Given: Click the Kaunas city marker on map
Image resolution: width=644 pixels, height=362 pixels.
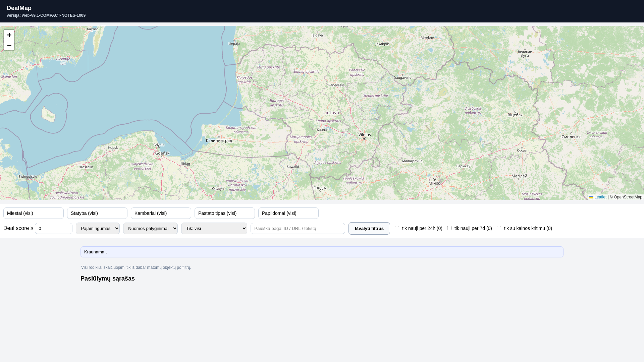Looking at the screenshot, I should pos(323,127).
